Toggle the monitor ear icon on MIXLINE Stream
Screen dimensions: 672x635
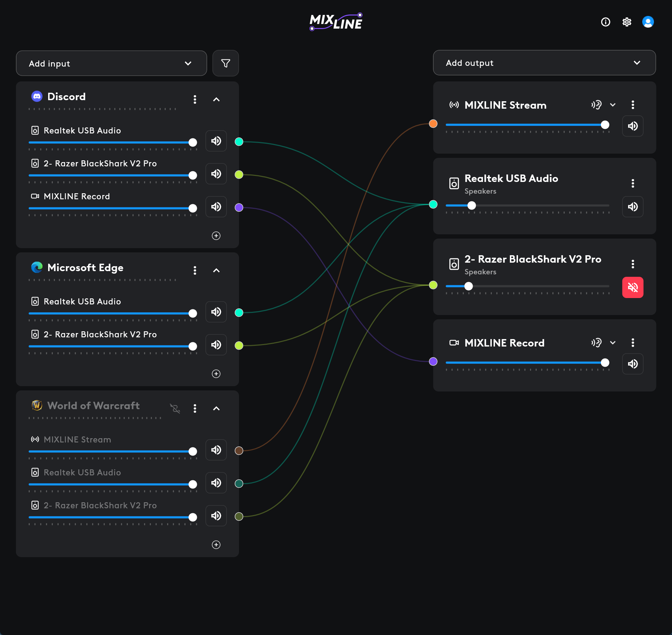[596, 105]
